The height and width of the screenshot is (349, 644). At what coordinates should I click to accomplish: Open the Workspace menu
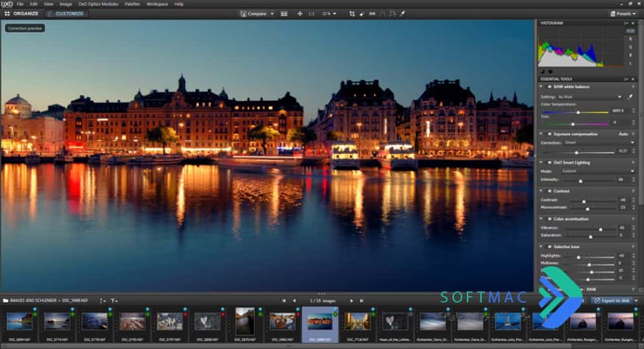(x=157, y=4)
